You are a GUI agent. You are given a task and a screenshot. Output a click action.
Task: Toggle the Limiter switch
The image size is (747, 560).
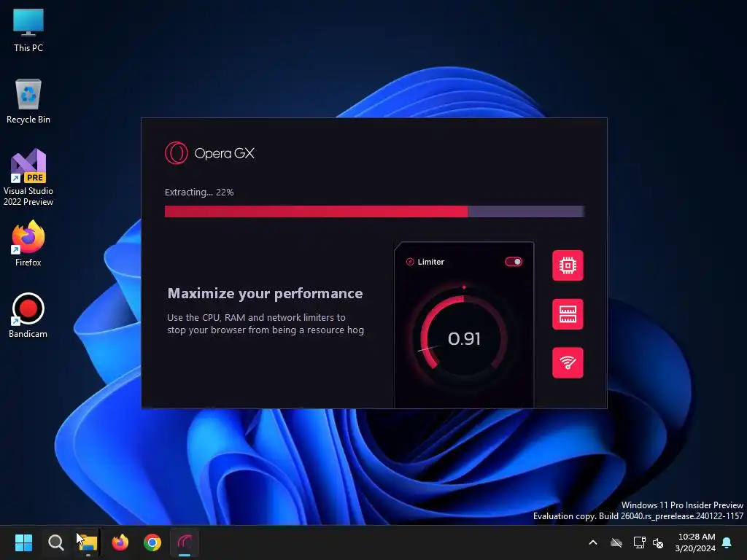click(514, 262)
